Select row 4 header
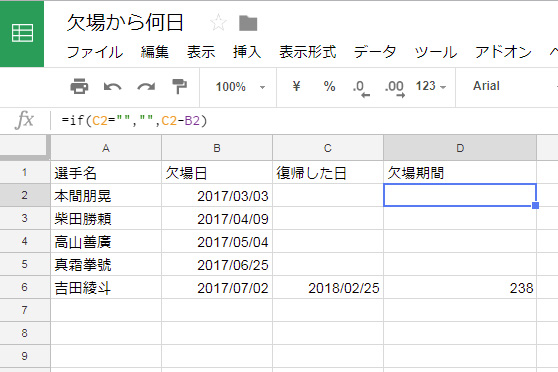The image size is (558, 372). (25, 241)
